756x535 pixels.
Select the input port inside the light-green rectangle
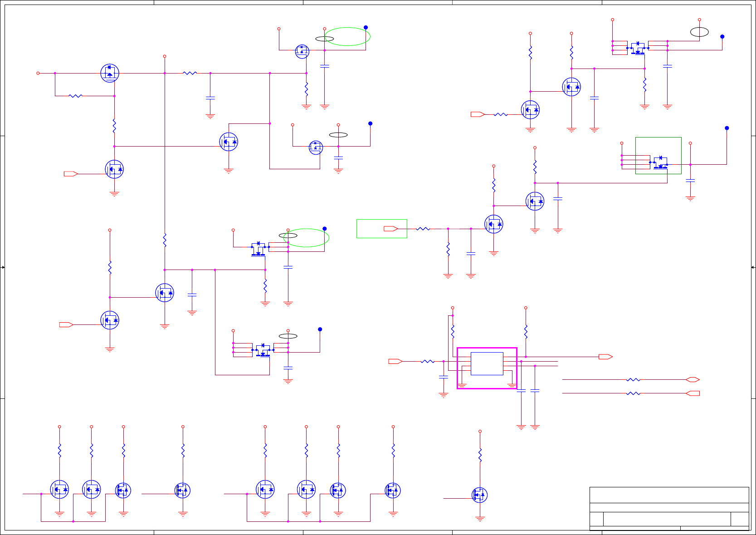[x=391, y=229]
